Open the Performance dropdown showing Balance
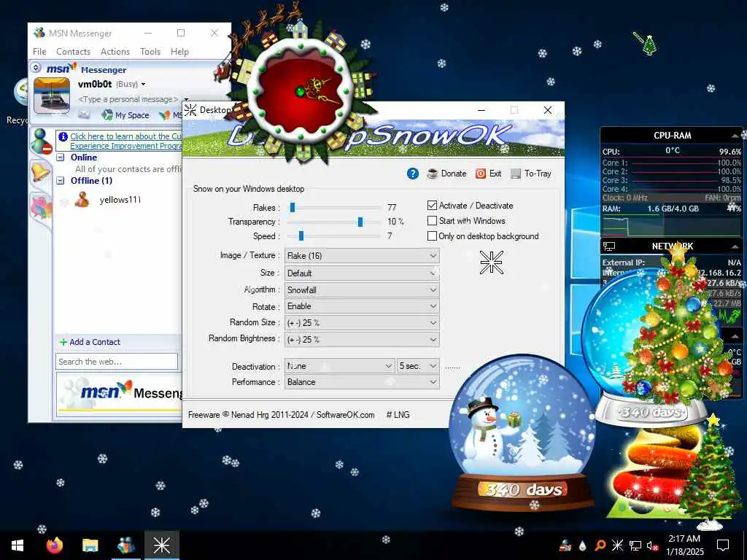Screen dimensions: 747x560 pos(362,382)
